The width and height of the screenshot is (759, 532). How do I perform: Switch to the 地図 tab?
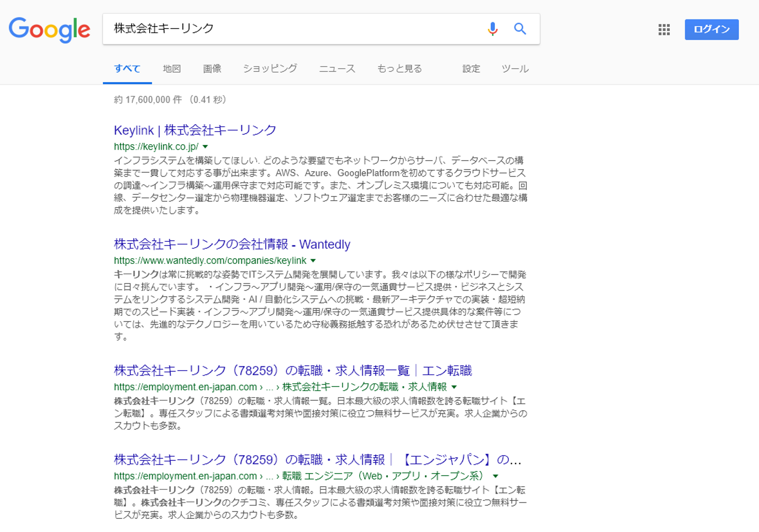tap(172, 69)
